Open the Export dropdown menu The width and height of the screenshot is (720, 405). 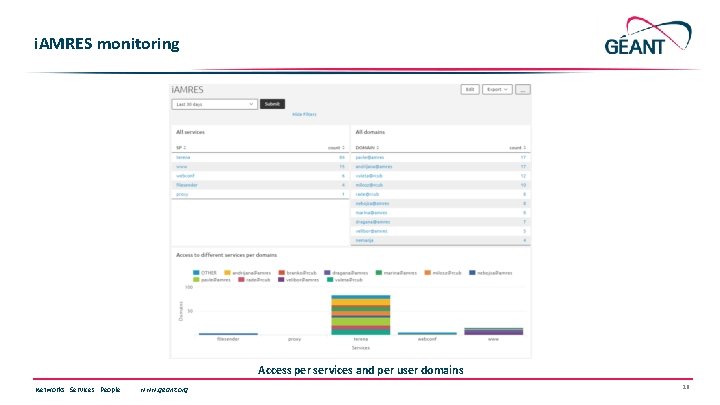point(497,90)
